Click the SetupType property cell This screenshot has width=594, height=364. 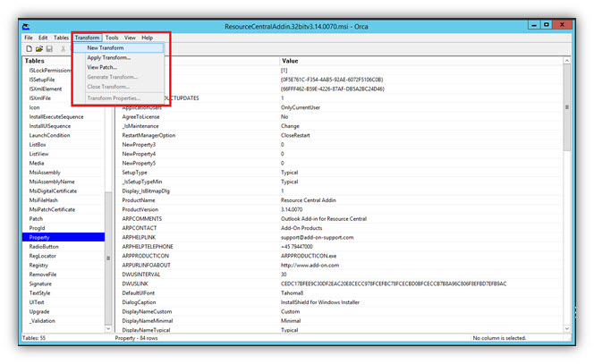coord(134,173)
